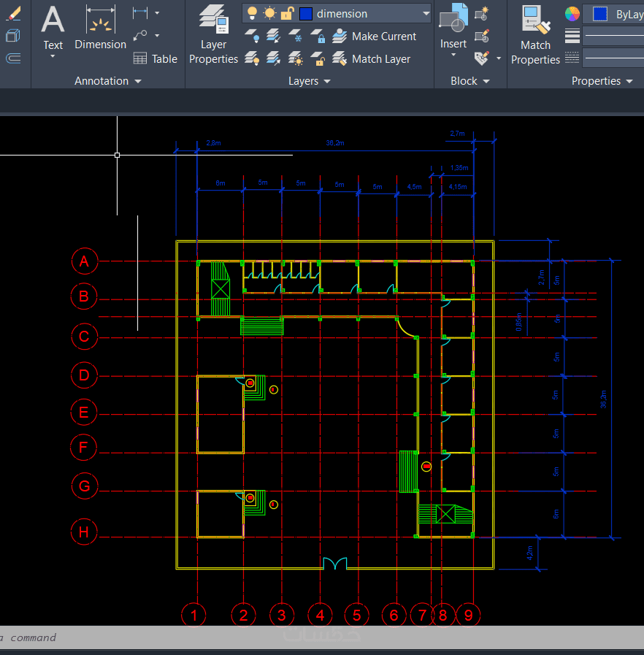The width and height of the screenshot is (644, 655).
Task: Expand the Properties panel options
Action: [602, 81]
